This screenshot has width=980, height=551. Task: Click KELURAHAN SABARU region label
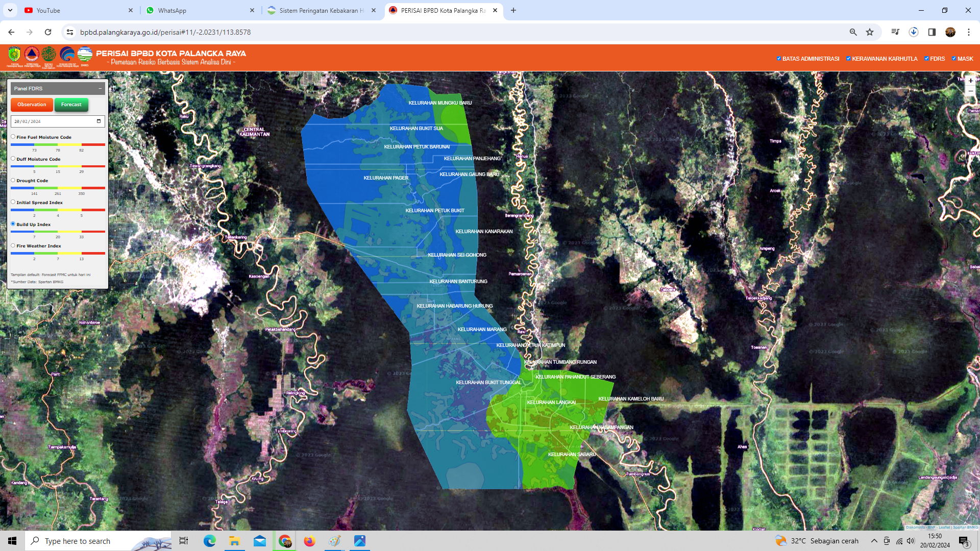[x=572, y=455]
